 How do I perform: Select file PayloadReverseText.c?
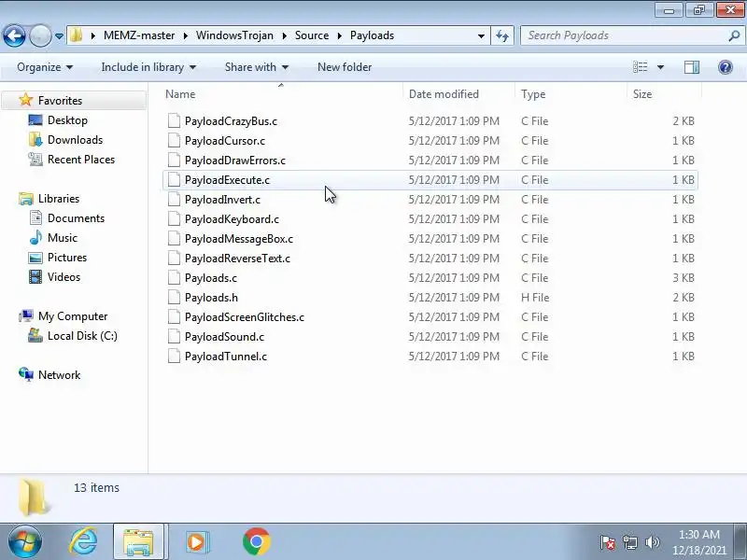430,259
